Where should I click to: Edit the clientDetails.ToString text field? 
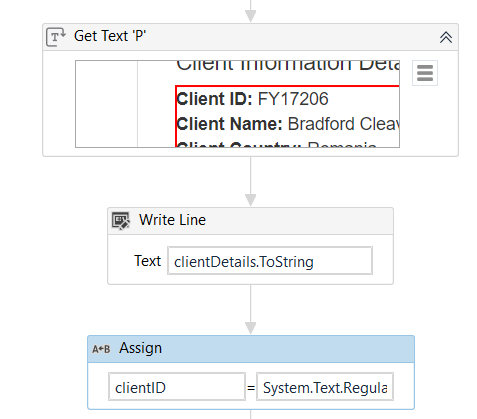click(x=270, y=261)
